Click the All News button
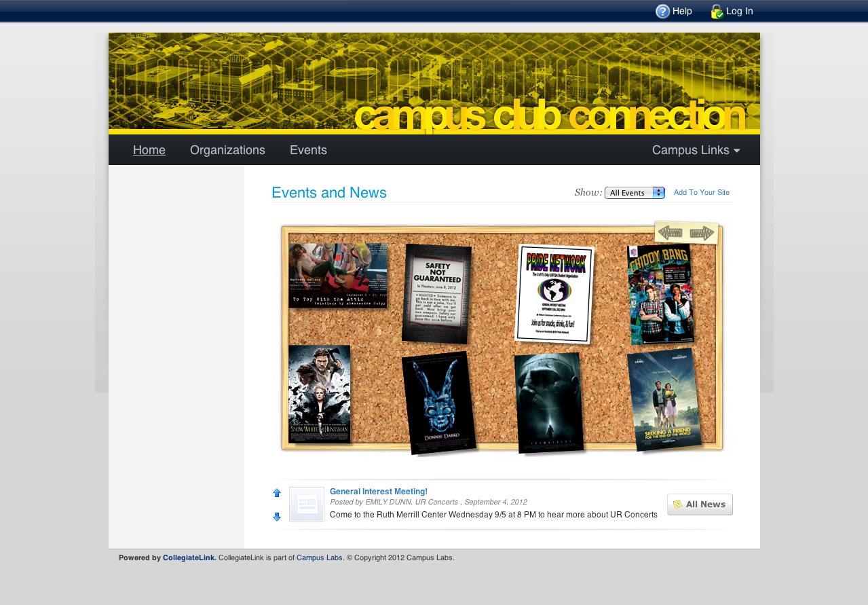This screenshot has width=868, height=605. tap(700, 505)
